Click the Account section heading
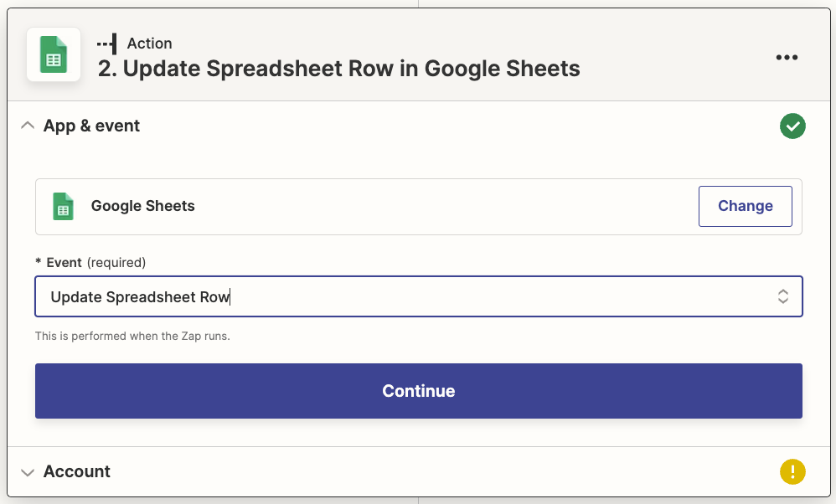This screenshot has width=836, height=504. pyautogui.click(x=77, y=471)
